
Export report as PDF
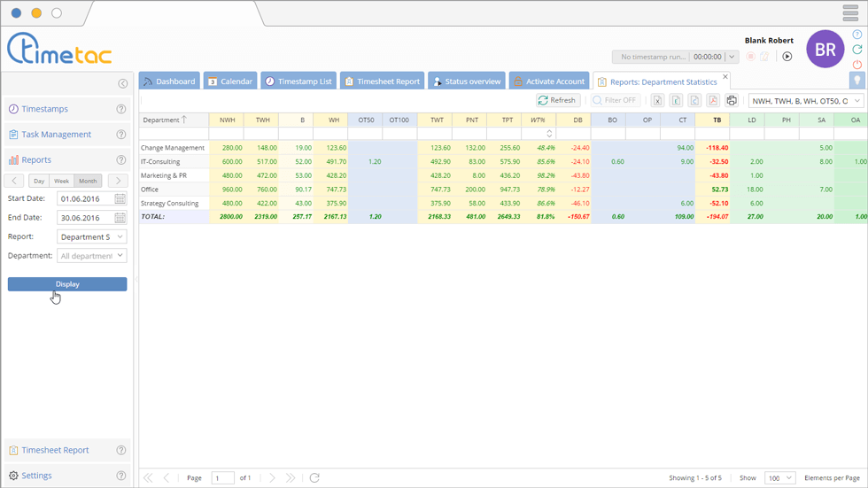click(713, 101)
